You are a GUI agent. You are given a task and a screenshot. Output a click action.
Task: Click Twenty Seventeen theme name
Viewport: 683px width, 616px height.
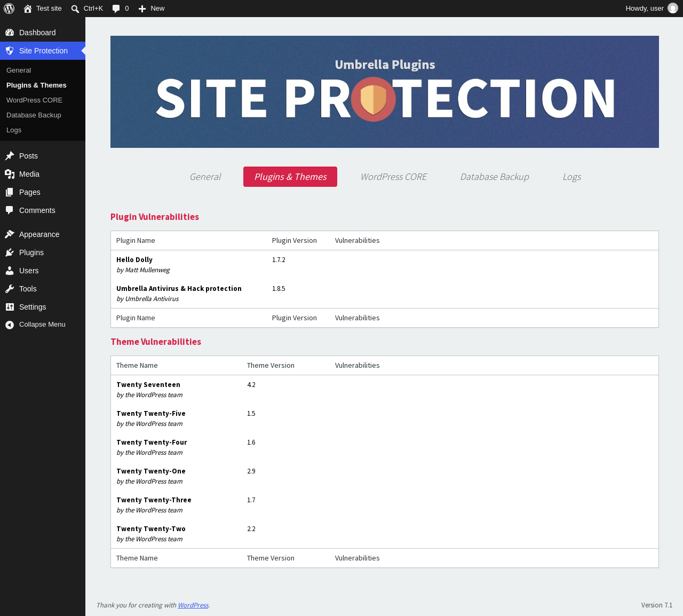tap(148, 385)
